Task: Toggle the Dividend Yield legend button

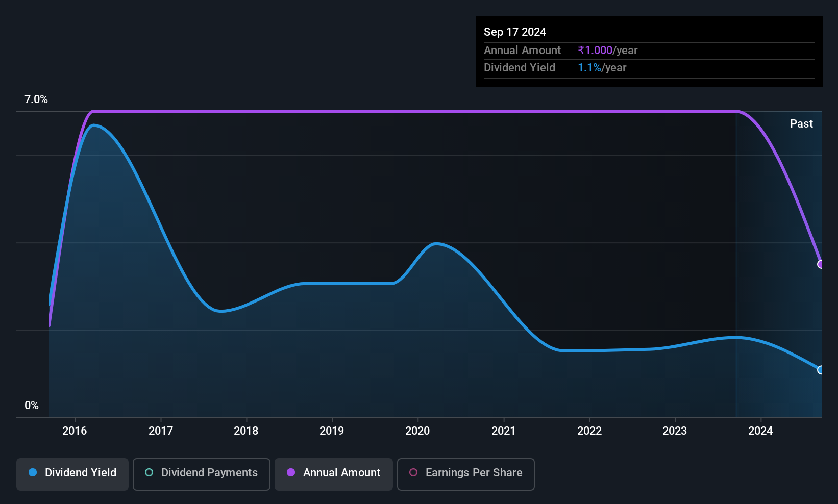Action: click(72, 474)
